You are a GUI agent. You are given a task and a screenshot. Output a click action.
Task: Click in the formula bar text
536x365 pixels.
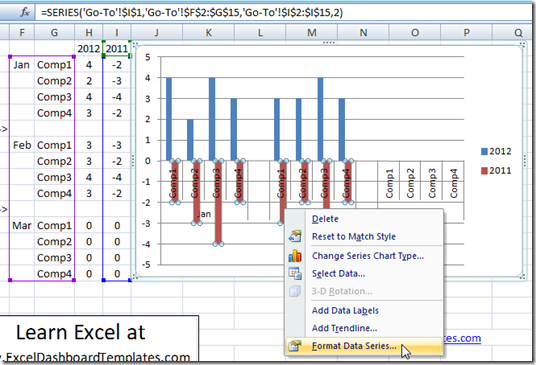coord(192,13)
